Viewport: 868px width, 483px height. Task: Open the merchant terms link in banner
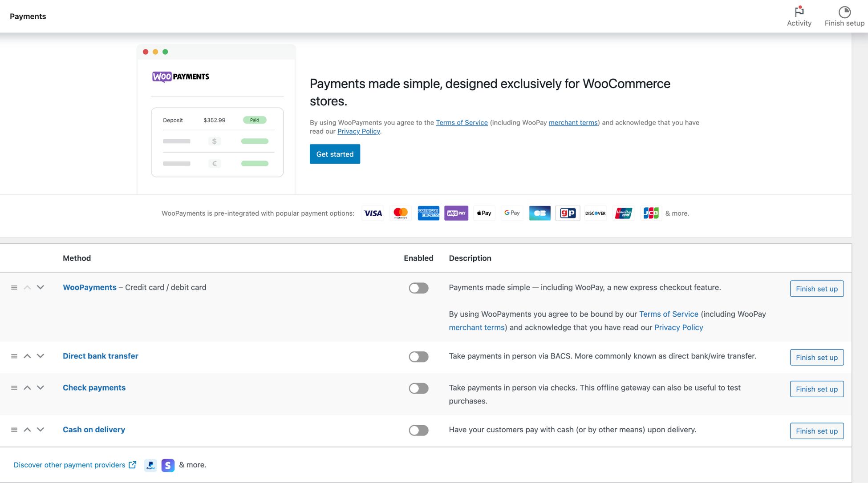(573, 122)
